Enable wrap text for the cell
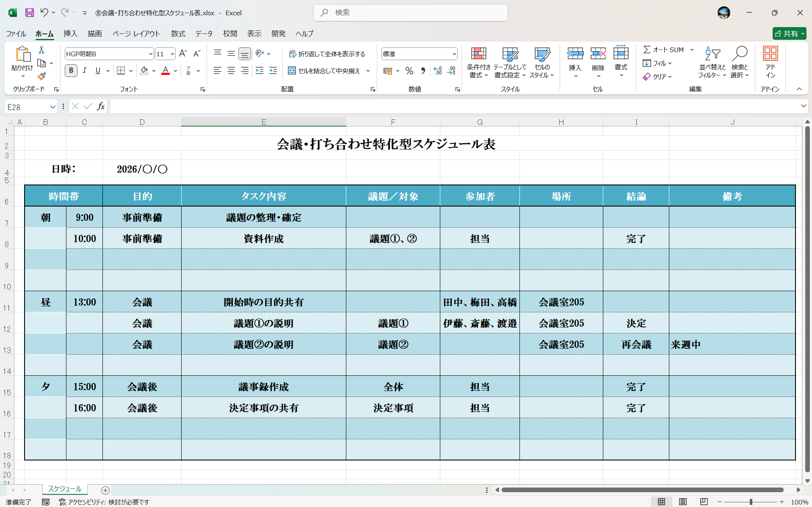 coord(327,54)
